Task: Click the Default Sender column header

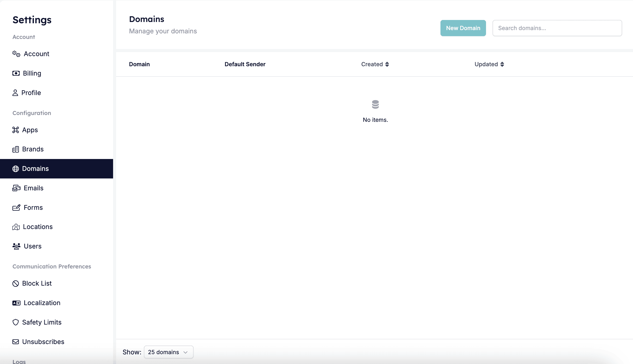Action: (245, 64)
